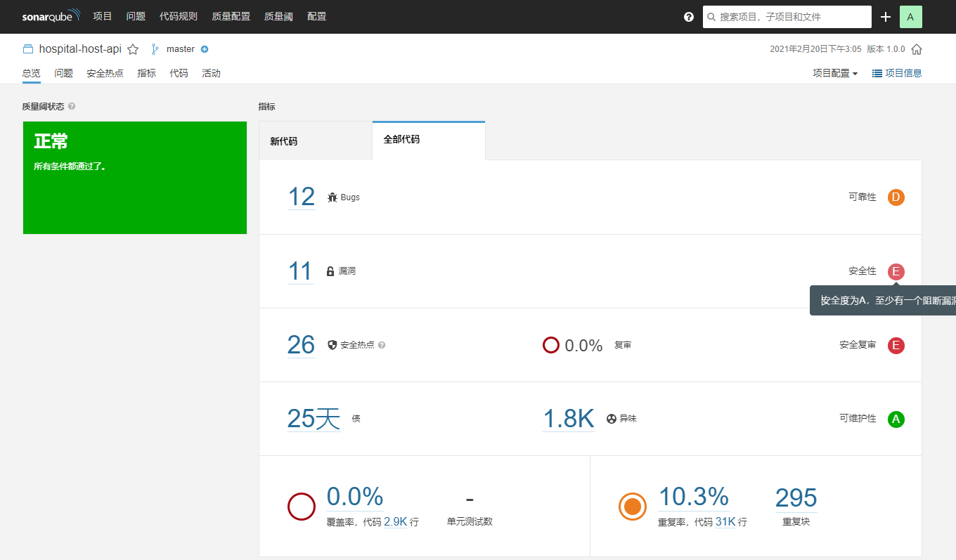The image size is (956, 560).
Task: Open 质量阈 in the top menu
Action: pos(278,17)
